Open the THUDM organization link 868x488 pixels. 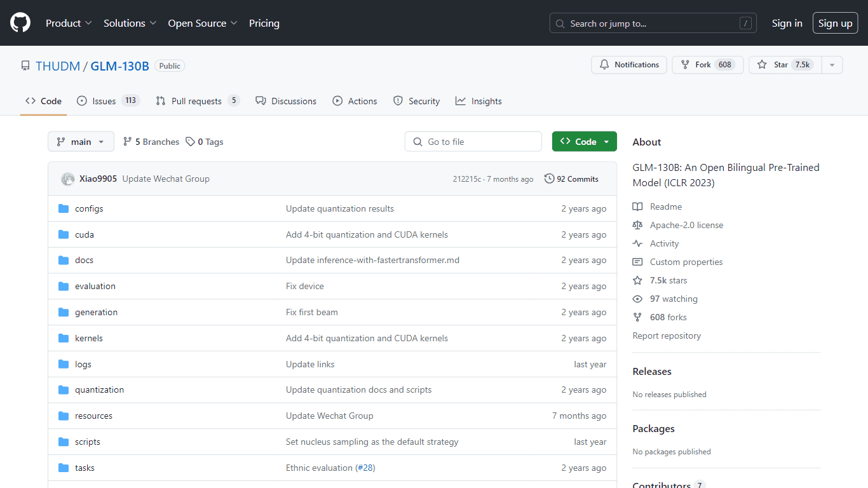point(58,66)
